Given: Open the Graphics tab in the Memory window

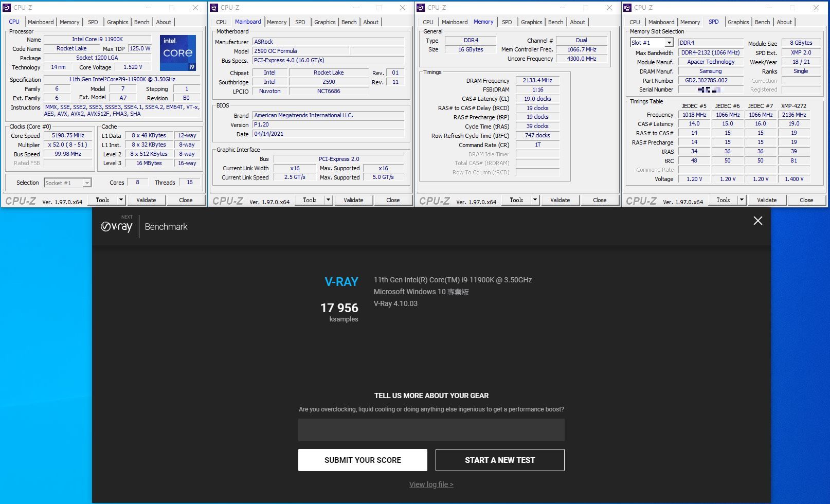Looking at the screenshot, I should pos(532,22).
